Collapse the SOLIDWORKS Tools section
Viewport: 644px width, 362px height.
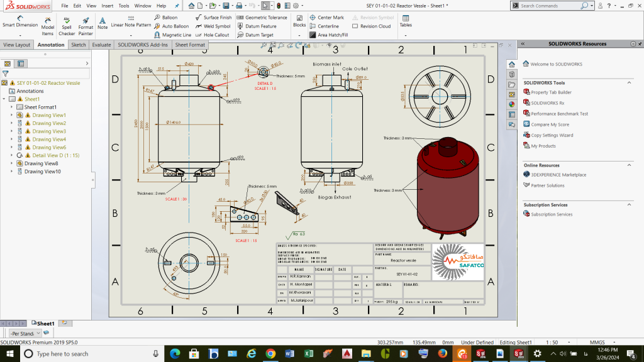629,83
